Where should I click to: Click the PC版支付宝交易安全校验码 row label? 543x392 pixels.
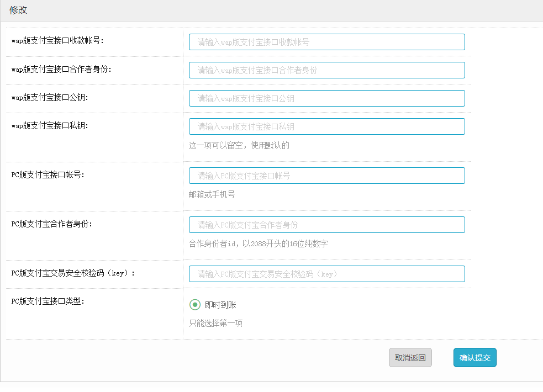click(x=73, y=273)
